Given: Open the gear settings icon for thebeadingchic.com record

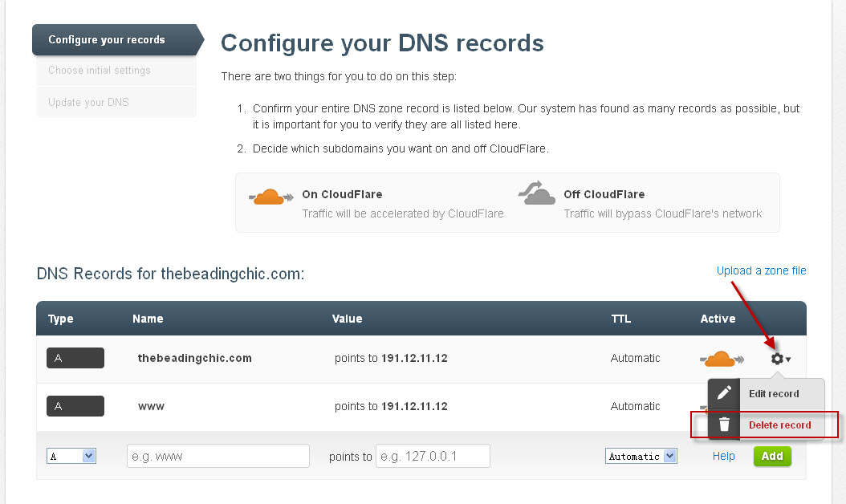Looking at the screenshot, I should point(775,359).
